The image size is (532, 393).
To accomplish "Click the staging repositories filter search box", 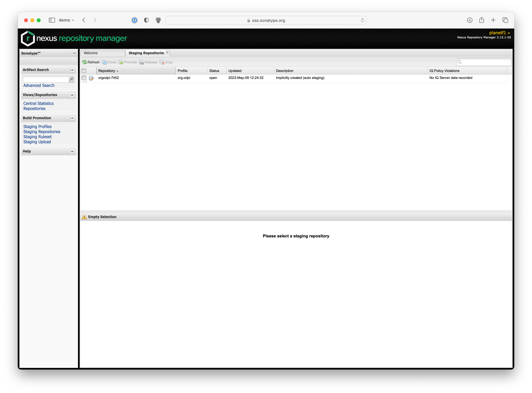I will 484,62.
